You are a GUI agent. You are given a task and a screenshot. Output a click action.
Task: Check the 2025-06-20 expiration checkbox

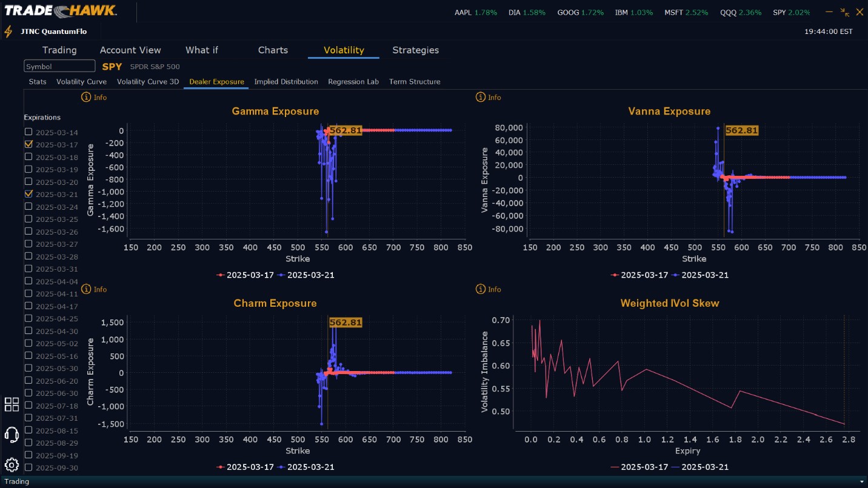click(28, 381)
